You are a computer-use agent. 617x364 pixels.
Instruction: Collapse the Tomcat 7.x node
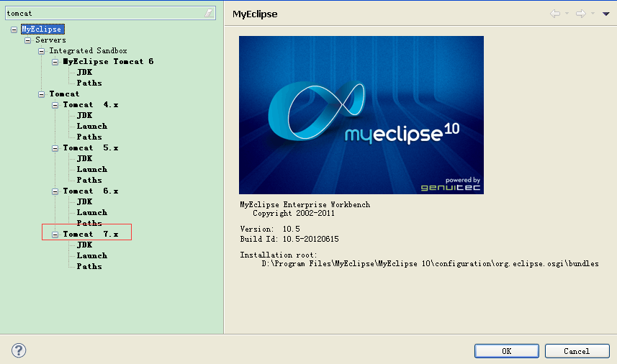(55, 235)
